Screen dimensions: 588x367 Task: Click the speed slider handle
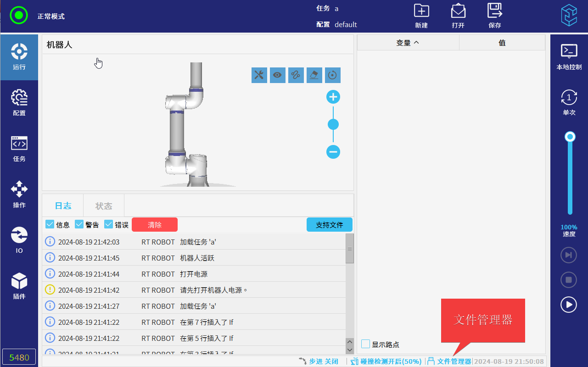point(570,137)
